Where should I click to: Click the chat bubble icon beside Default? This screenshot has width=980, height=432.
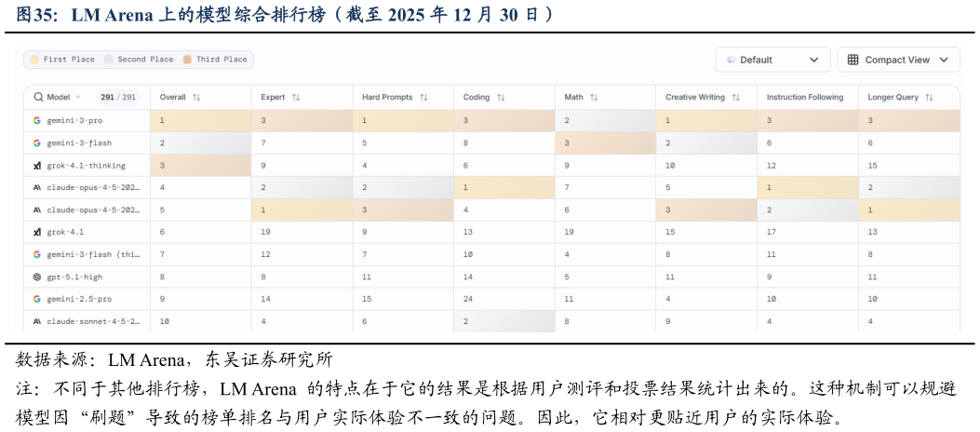pos(732,60)
